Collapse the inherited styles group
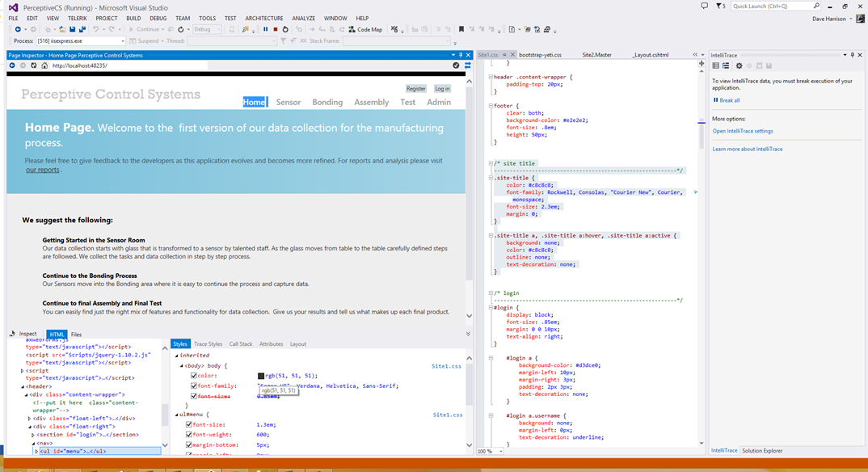868x472 pixels. point(177,355)
